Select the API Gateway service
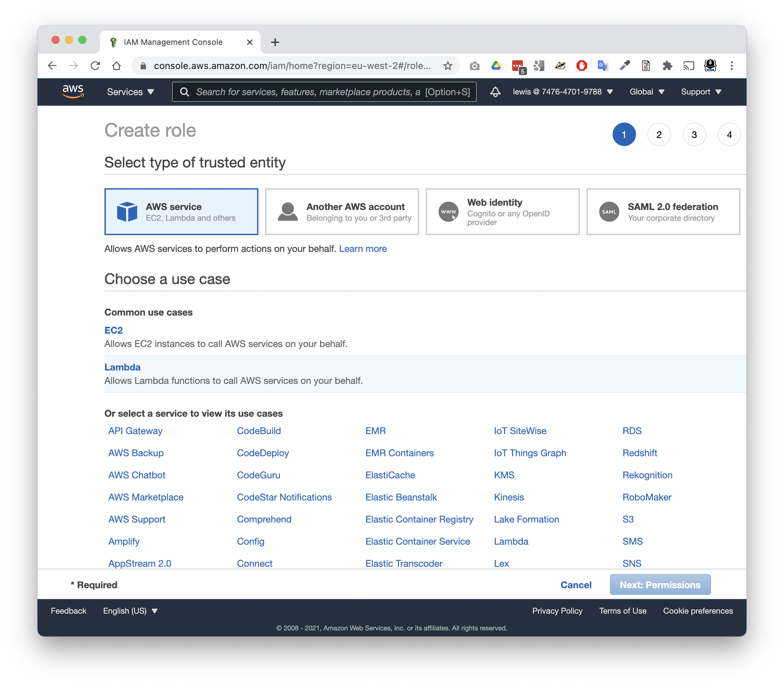Image resolution: width=784 pixels, height=686 pixels. point(136,431)
